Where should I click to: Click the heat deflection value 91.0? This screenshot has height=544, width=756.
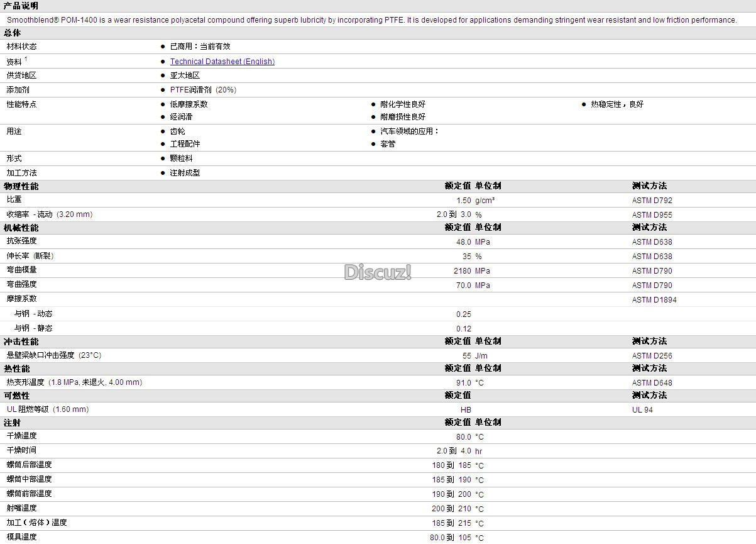point(463,383)
